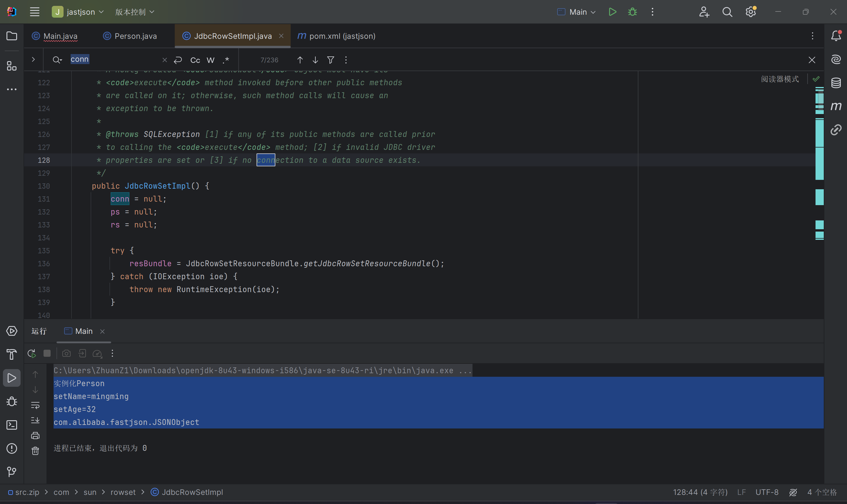The height and width of the screenshot is (504, 847).
Task: Click the soft-wrap icon in the Run console
Action: [35, 405]
